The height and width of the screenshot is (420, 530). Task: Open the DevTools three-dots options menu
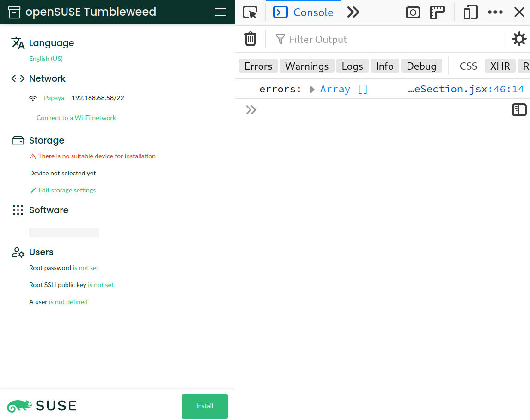[x=495, y=12]
